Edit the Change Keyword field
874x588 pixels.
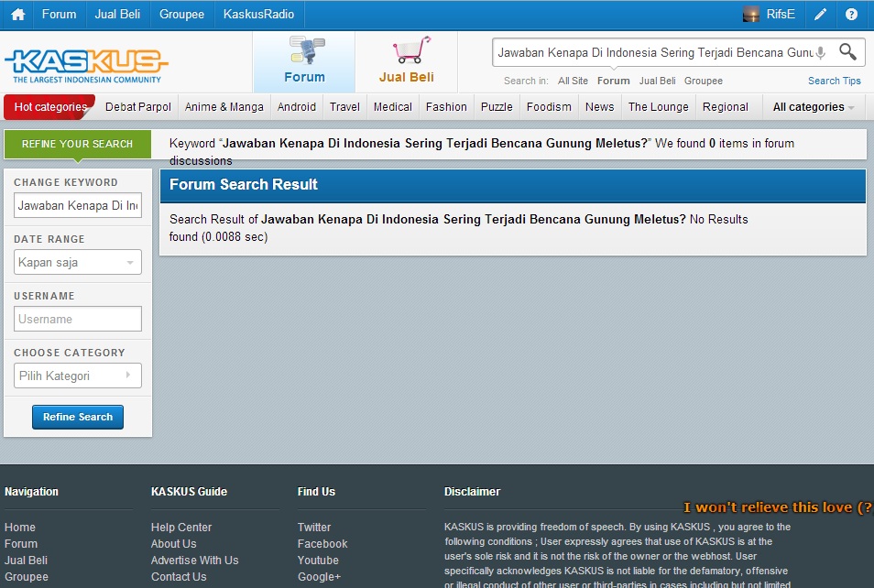tap(78, 205)
